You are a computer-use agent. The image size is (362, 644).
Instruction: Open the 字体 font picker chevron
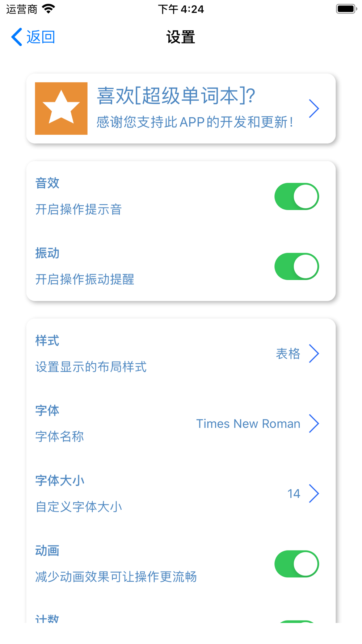(314, 423)
